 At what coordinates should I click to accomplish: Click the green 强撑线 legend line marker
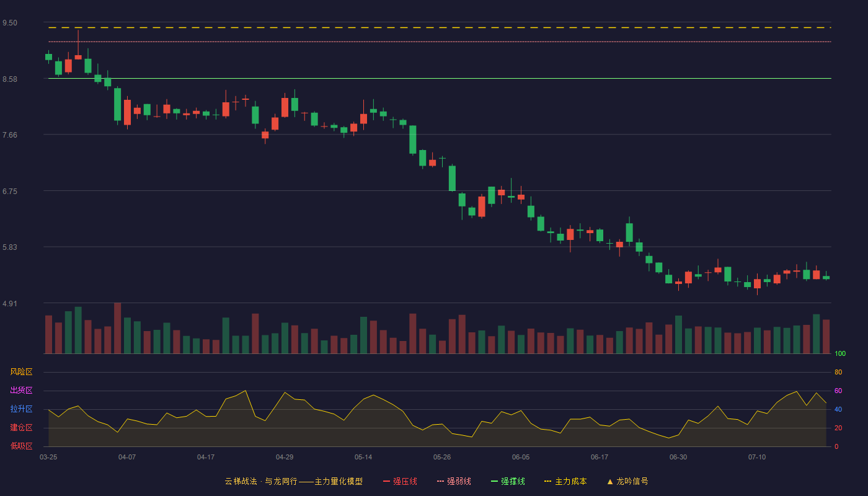click(x=494, y=481)
